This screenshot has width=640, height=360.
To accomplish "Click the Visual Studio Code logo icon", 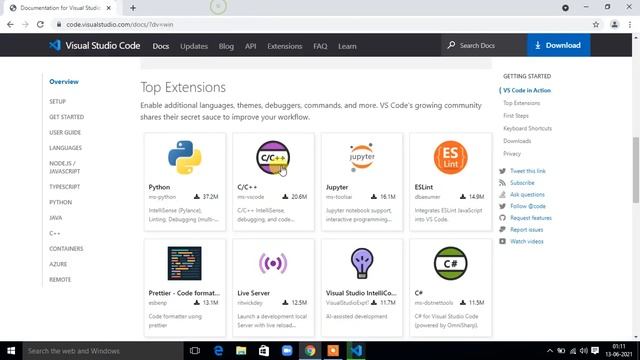I will (x=55, y=45).
